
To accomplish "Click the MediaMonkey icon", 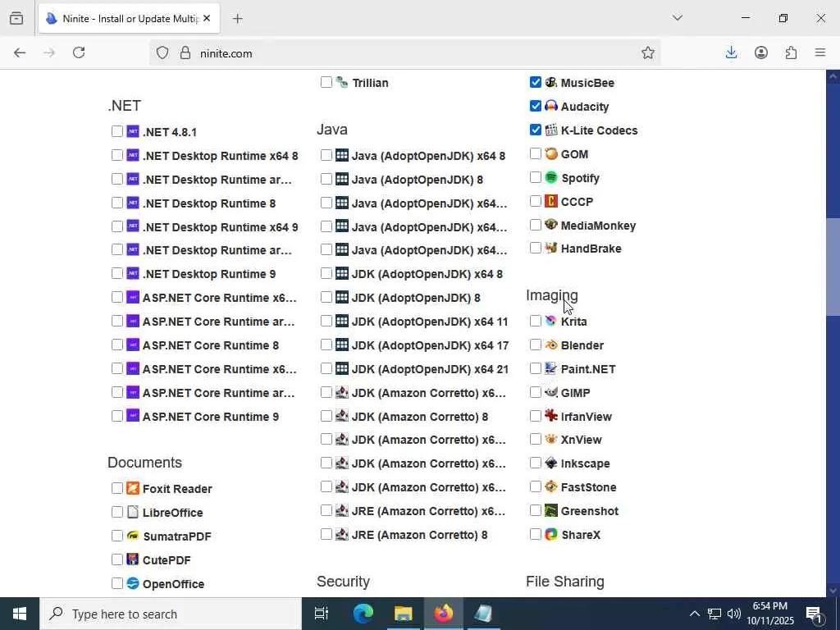I will [550, 225].
